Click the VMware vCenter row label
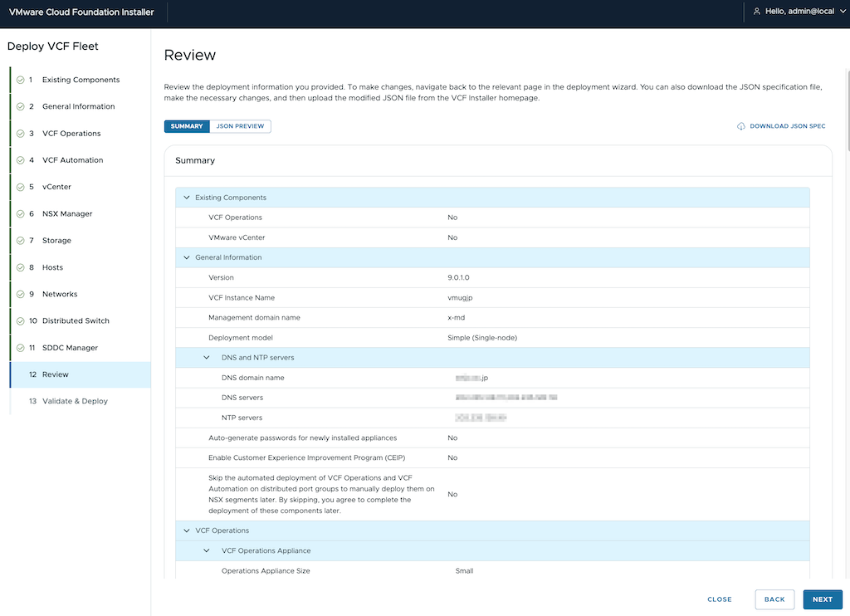850x616 pixels. (x=237, y=237)
